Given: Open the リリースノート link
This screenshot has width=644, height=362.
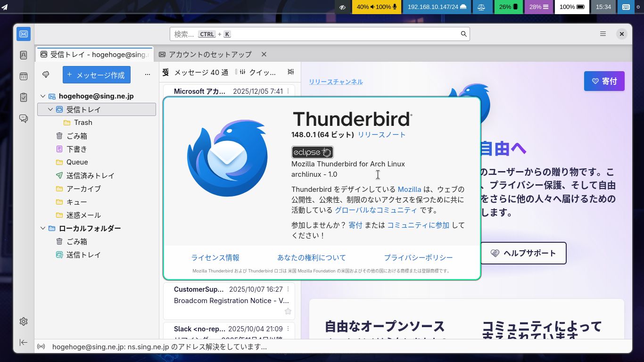Looking at the screenshot, I should click(x=382, y=135).
